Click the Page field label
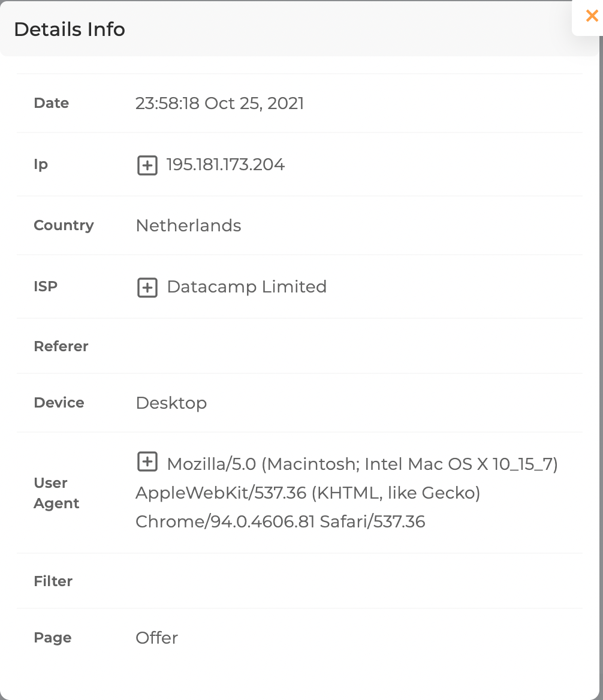This screenshot has width=603, height=700. [x=53, y=638]
